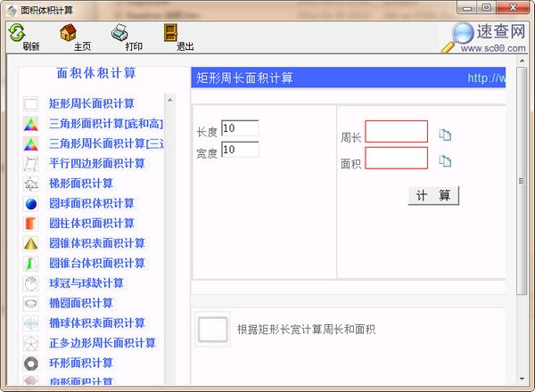Viewport: 535px width, 392px height.
Task: Click the main window scrollbar up arrow
Action: coord(522,61)
